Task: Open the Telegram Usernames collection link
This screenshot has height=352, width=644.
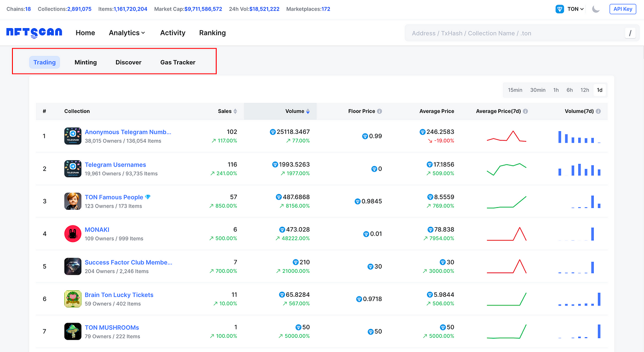Action: click(x=115, y=165)
